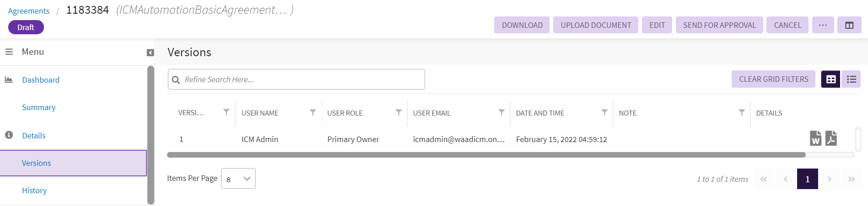The width and height of the screenshot is (868, 206).
Task: Download the Word document version
Action: point(815,138)
